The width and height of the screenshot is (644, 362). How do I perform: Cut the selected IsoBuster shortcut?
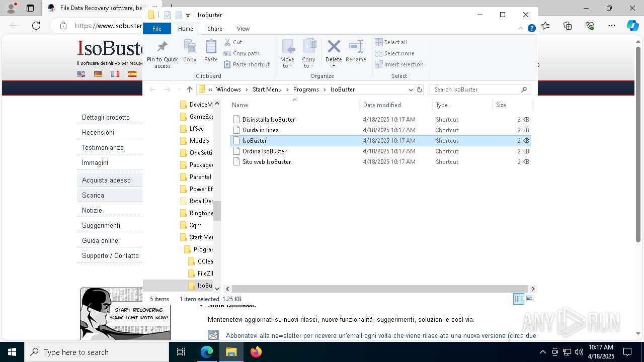point(233,42)
